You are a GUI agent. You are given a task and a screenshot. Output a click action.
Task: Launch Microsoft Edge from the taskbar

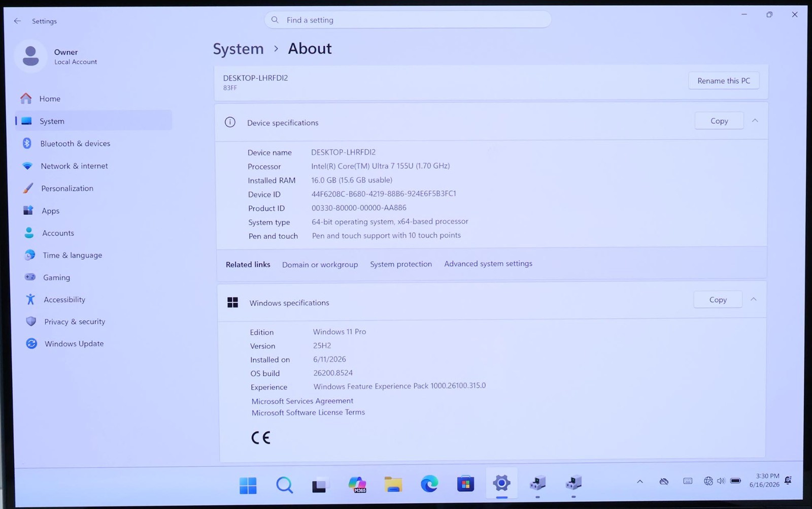click(429, 484)
